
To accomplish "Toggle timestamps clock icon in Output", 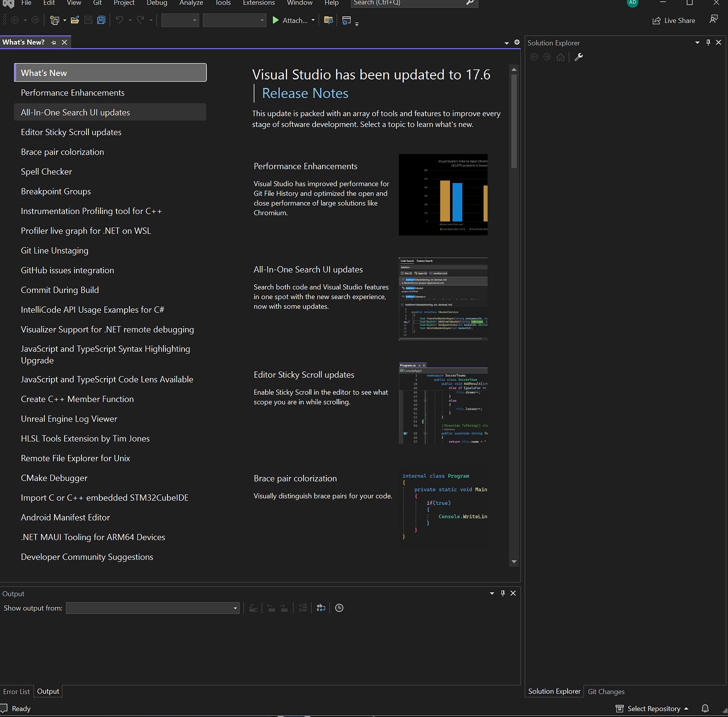I will 339,607.
